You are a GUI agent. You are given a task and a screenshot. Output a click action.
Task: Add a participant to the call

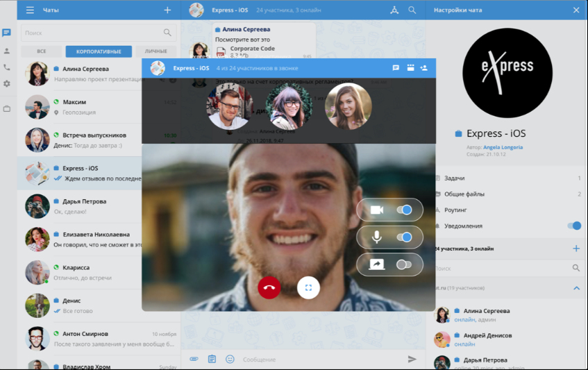coord(423,68)
